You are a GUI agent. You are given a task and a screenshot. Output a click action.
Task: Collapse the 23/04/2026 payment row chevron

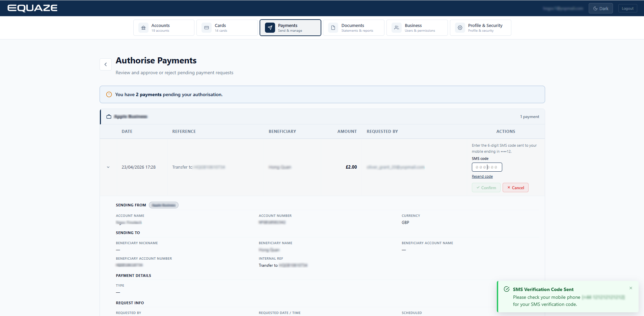pyautogui.click(x=108, y=167)
